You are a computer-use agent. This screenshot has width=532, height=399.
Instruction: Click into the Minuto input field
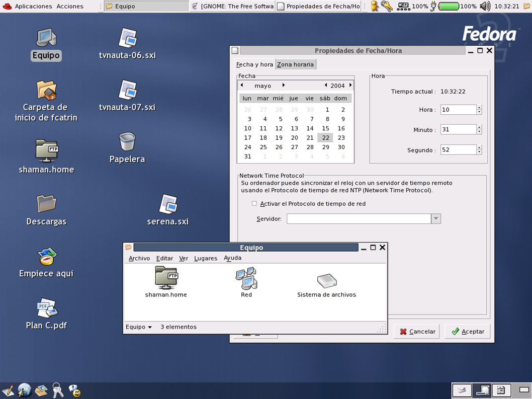pyautogui.click(x=459, y=129)
